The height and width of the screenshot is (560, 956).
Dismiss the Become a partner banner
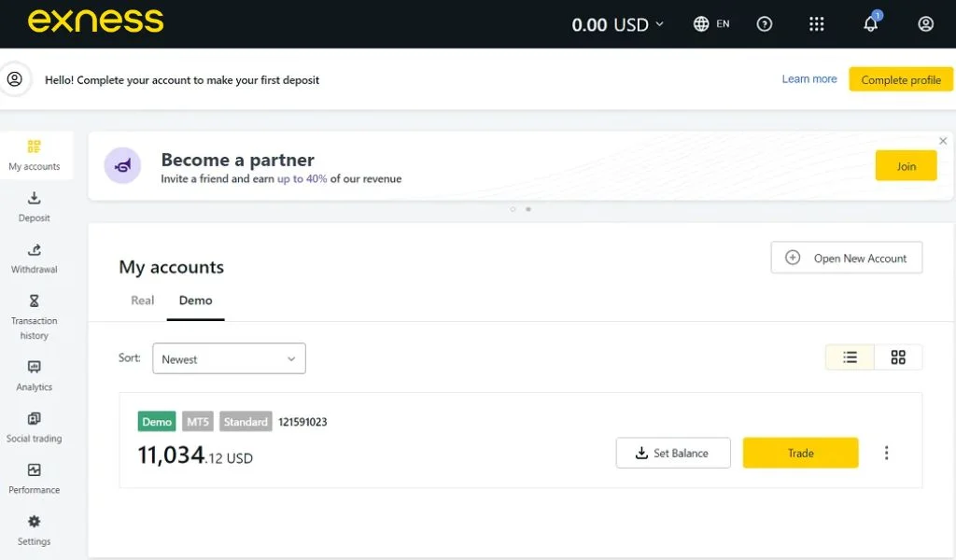(943, 140)
